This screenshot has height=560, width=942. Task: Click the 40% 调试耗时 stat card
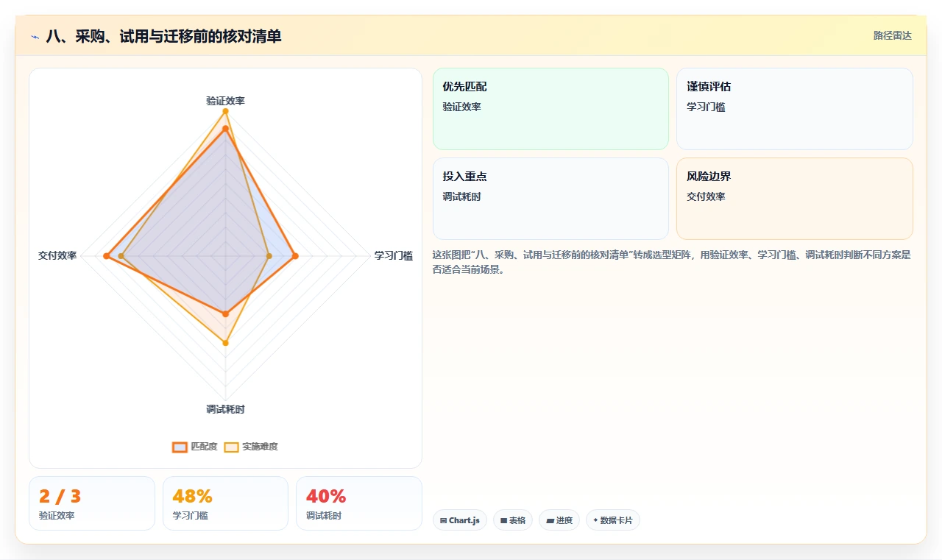(x=359, y=503)
